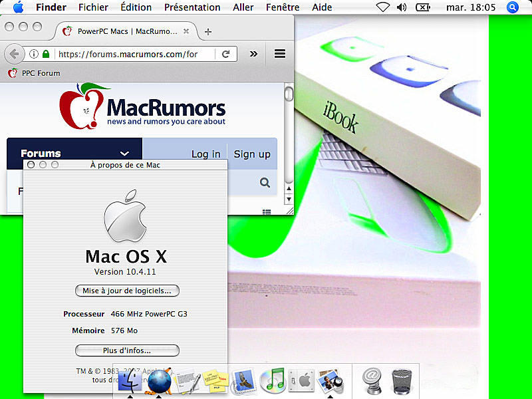
Task: Launch iTunes from the Dock
Action: point(273,380)
